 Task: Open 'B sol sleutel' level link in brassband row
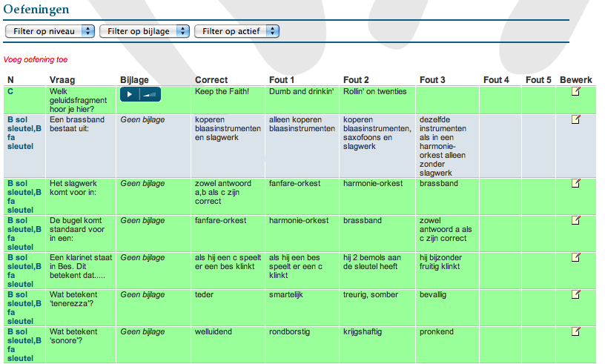[24, 133]
